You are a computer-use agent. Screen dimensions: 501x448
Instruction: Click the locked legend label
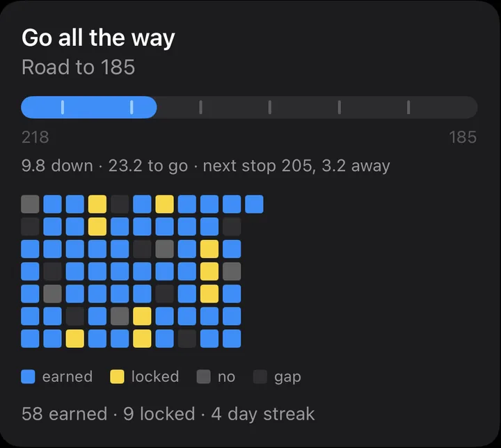(155, 376)
